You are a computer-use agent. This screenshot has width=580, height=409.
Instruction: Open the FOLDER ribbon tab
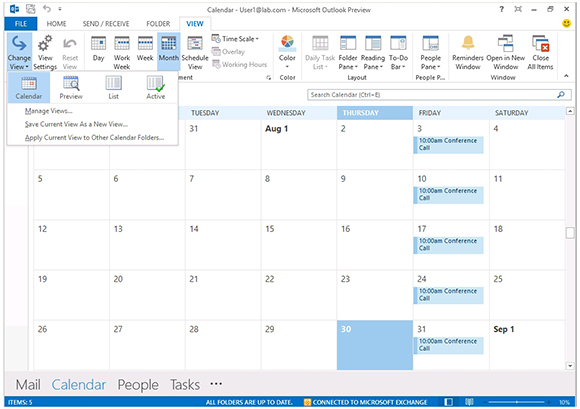158,24
